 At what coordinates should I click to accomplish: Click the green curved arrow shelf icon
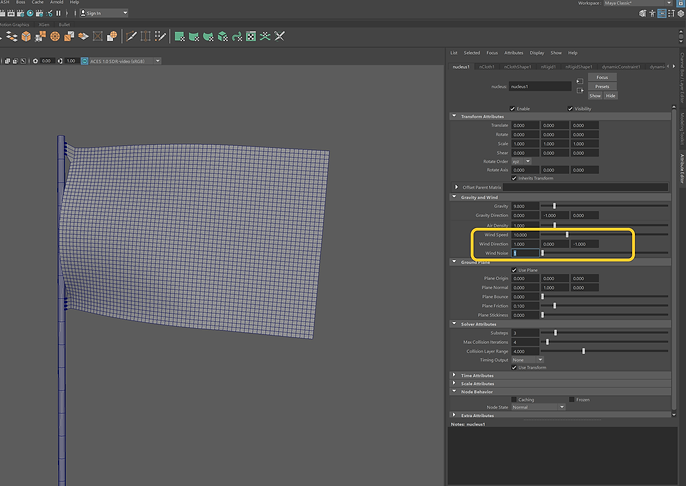[x=237, y=37]
